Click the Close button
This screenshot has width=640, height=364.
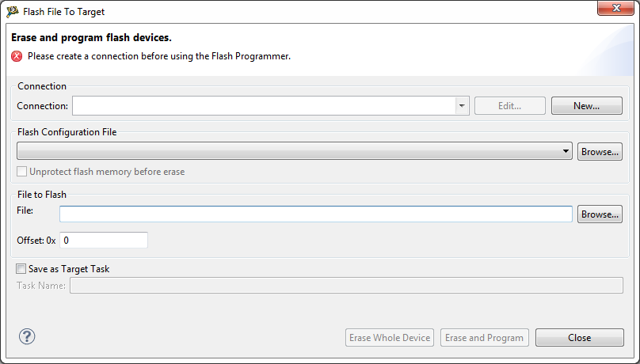point(580,338)
